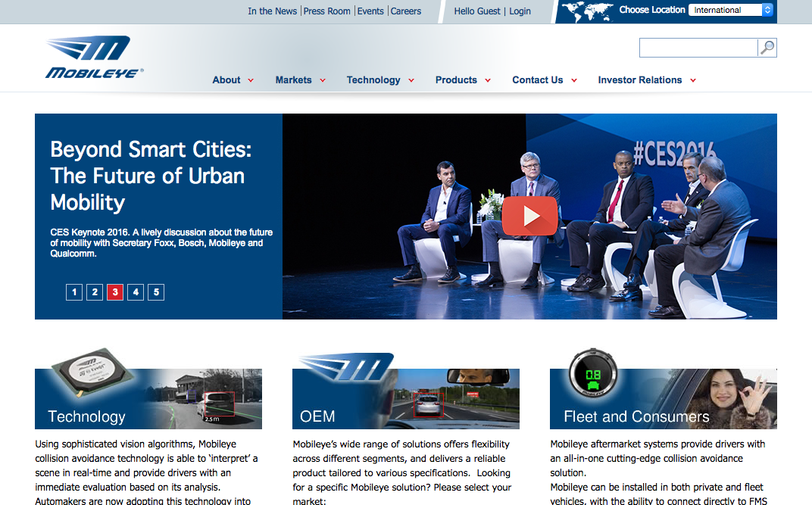Open the Events link
Image resolution: width=812 pixels, height=505 pixels.
(x=370, y=11)
